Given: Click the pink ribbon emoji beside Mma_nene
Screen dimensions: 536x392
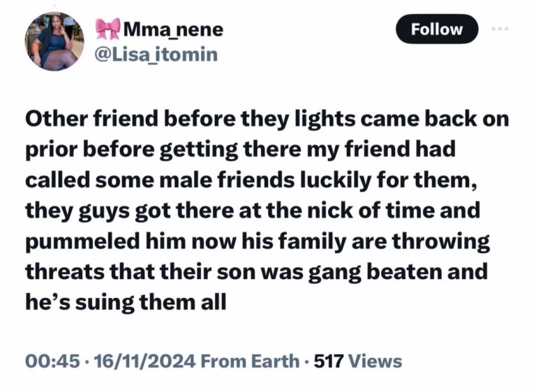Looking at the screenshot, I should [x=107, y=30].
